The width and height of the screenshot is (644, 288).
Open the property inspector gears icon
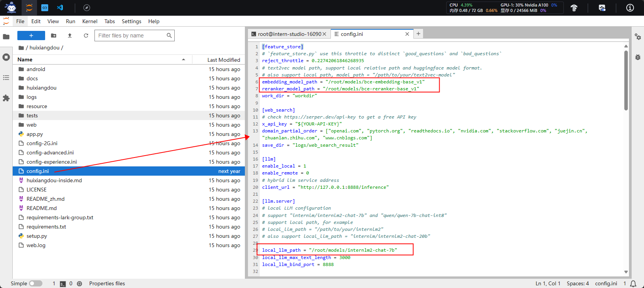[x=638, y=37]
